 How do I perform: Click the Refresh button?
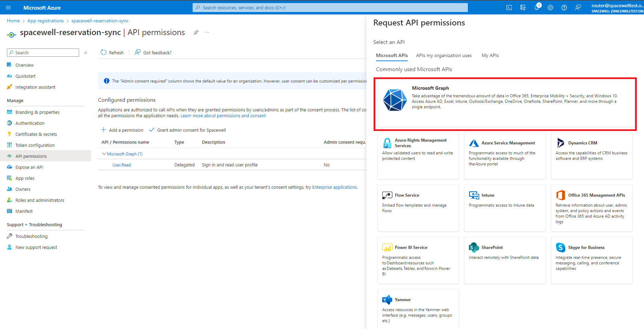(112, 53)
